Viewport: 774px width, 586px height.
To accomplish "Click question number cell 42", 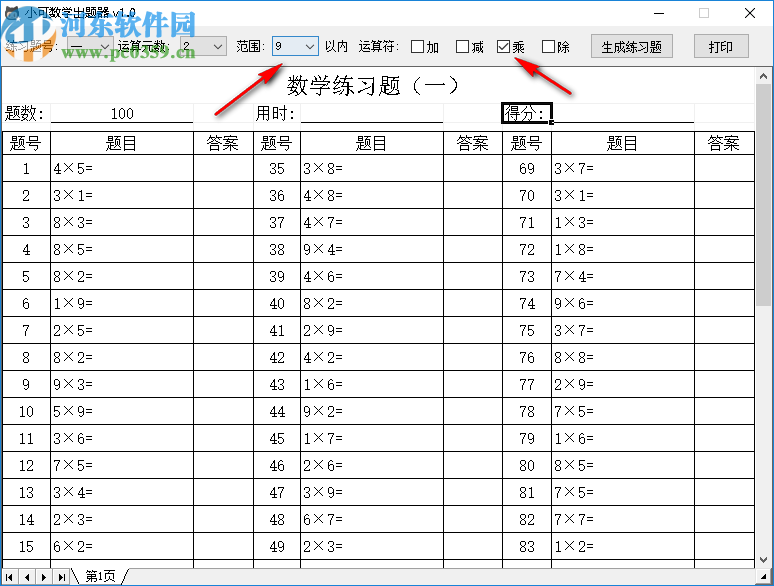I will 277,357.
